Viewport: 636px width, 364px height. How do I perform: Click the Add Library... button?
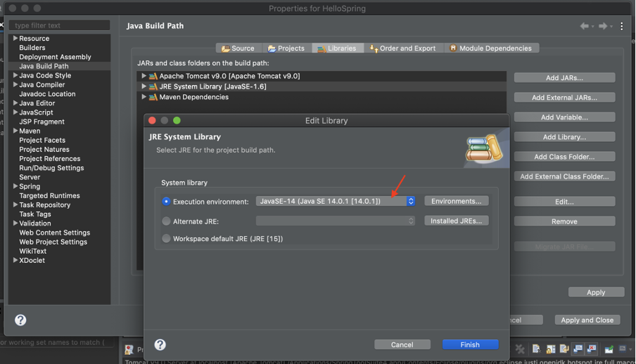coord(564,137)
